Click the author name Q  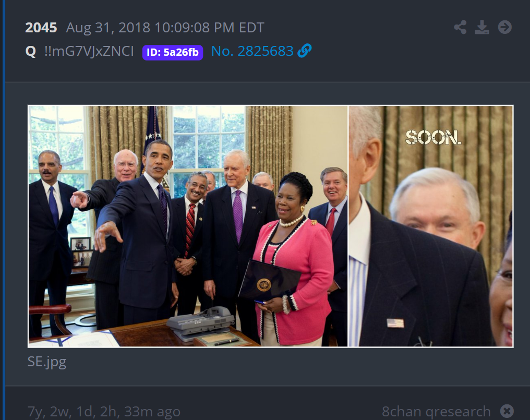[x=30, y=52]
